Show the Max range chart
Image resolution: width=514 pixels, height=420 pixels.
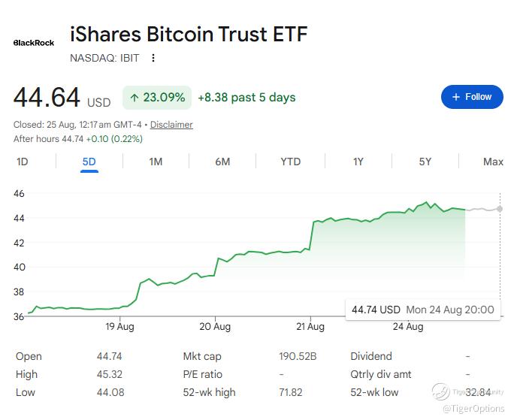[x=493, y=162]
